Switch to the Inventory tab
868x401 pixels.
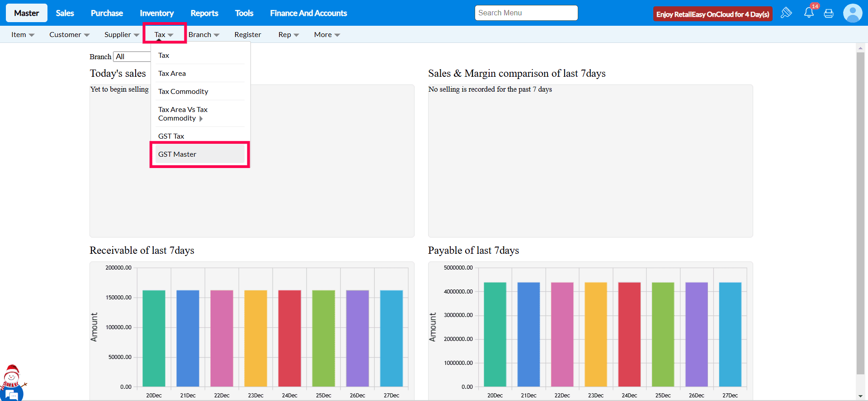click(x=156, y=13)
